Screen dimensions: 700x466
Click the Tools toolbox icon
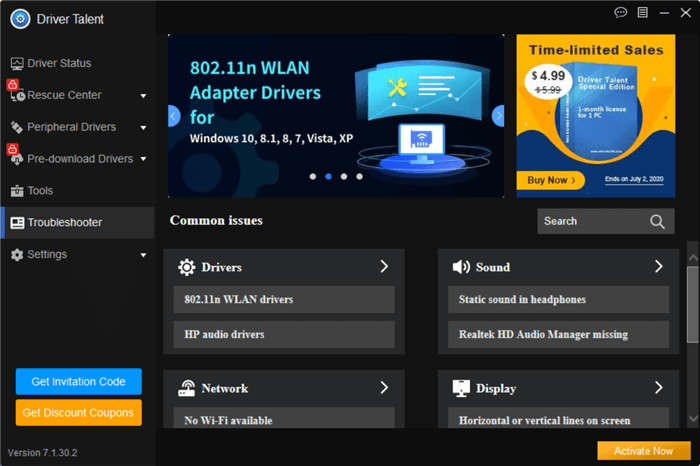coord(17,191)
